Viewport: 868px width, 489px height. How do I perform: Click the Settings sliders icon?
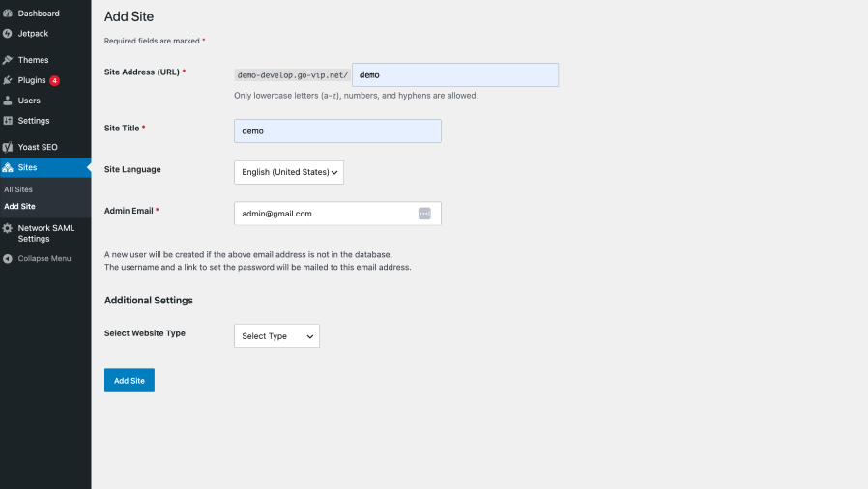pos(8,121)
